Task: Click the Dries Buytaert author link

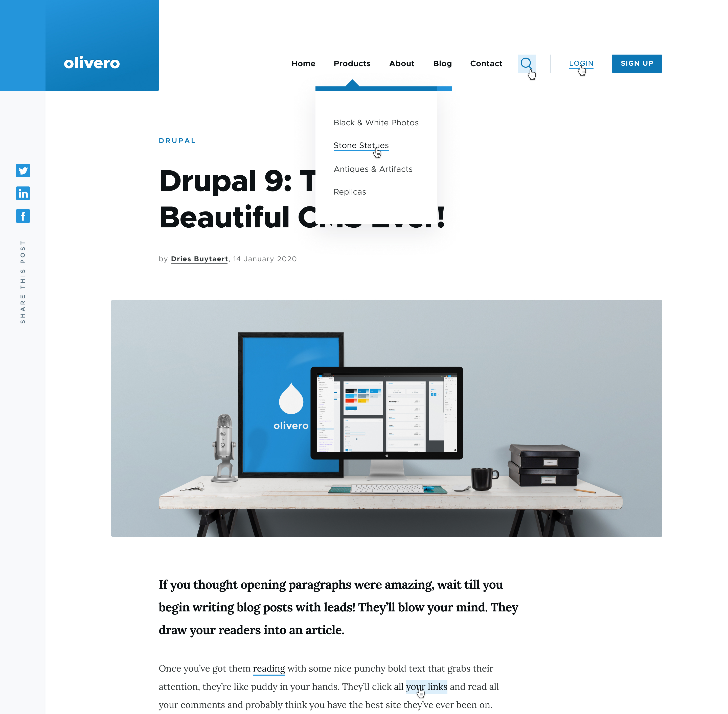Action: tap(199, 258)
